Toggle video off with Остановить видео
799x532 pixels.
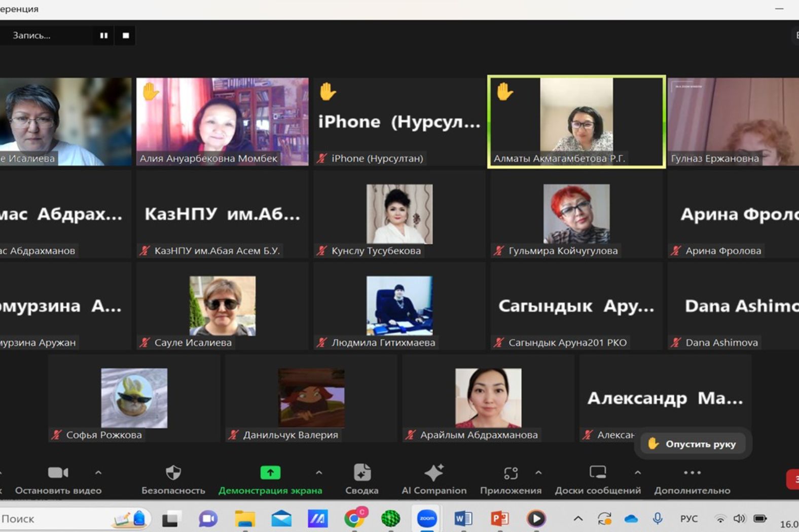(58, 473)
